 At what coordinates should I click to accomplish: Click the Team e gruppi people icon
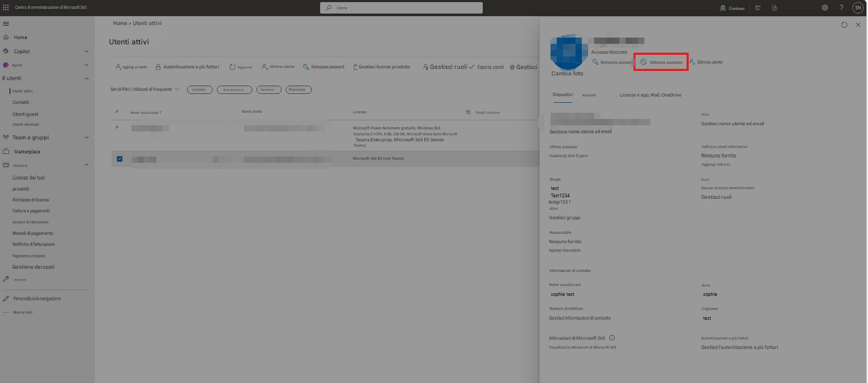[x=6, y=137]
